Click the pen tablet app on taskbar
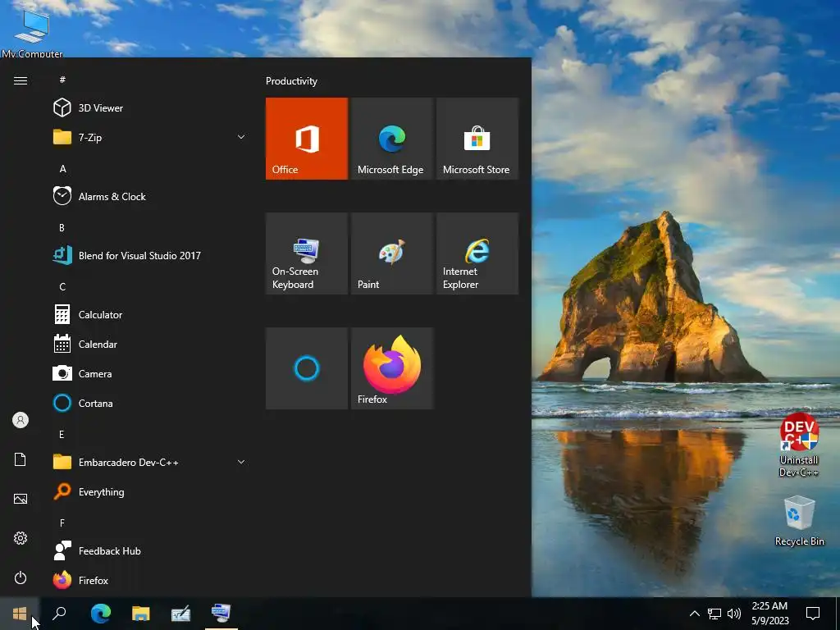Screen dimensions: 840x630 point(181,614)
